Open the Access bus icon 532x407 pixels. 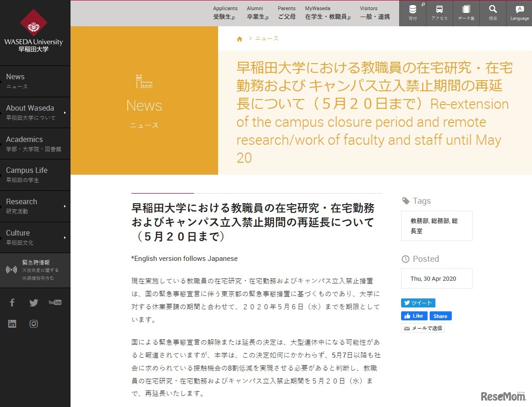click(439, 10)
